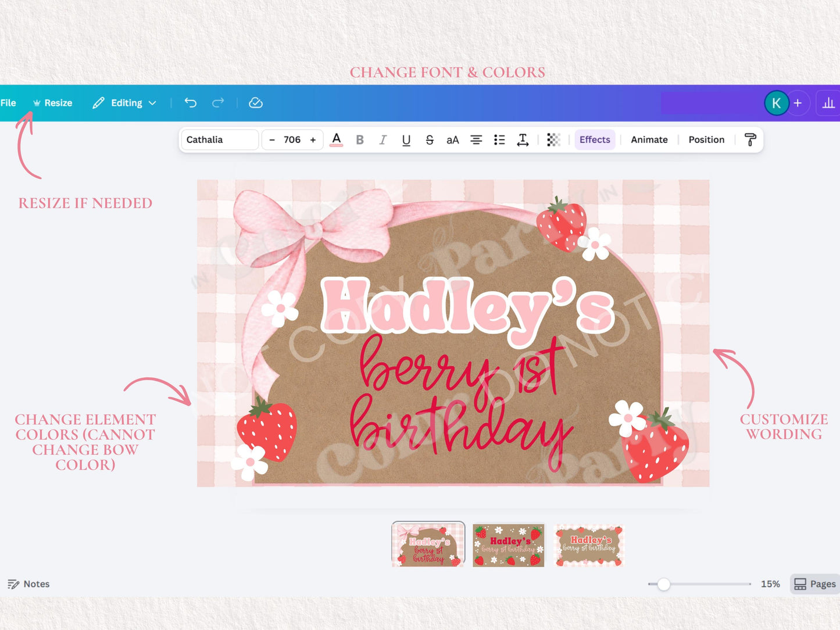
Task: Open the analytics bar chart icon
Action: pos(828,103)
